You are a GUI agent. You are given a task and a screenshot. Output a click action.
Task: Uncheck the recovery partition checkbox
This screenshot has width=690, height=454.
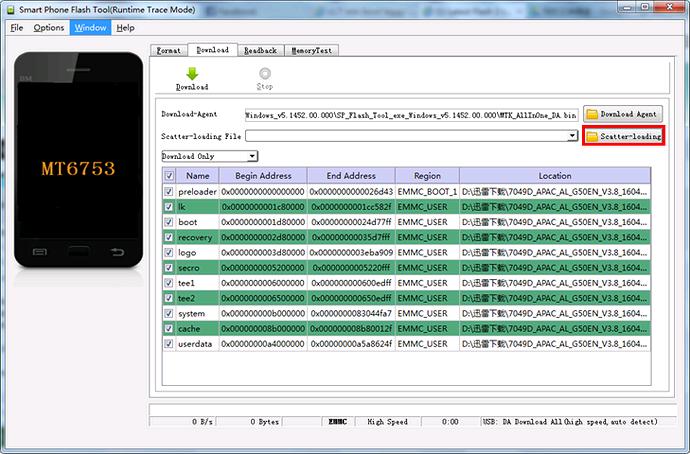click(169, 237)
